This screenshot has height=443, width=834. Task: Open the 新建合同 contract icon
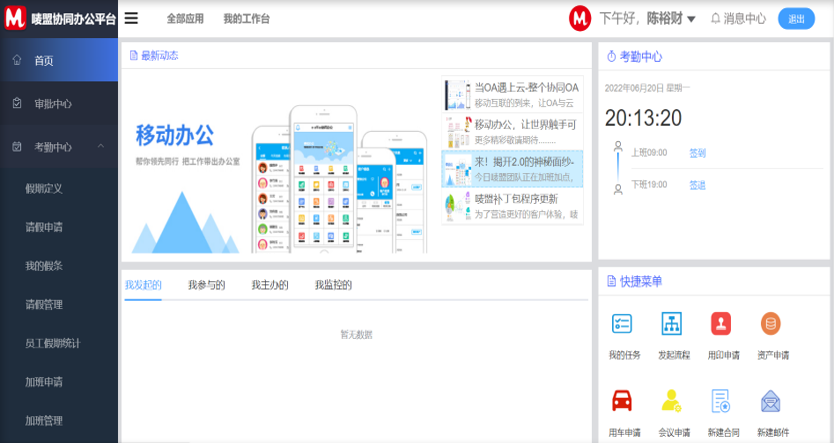(721, 401)
